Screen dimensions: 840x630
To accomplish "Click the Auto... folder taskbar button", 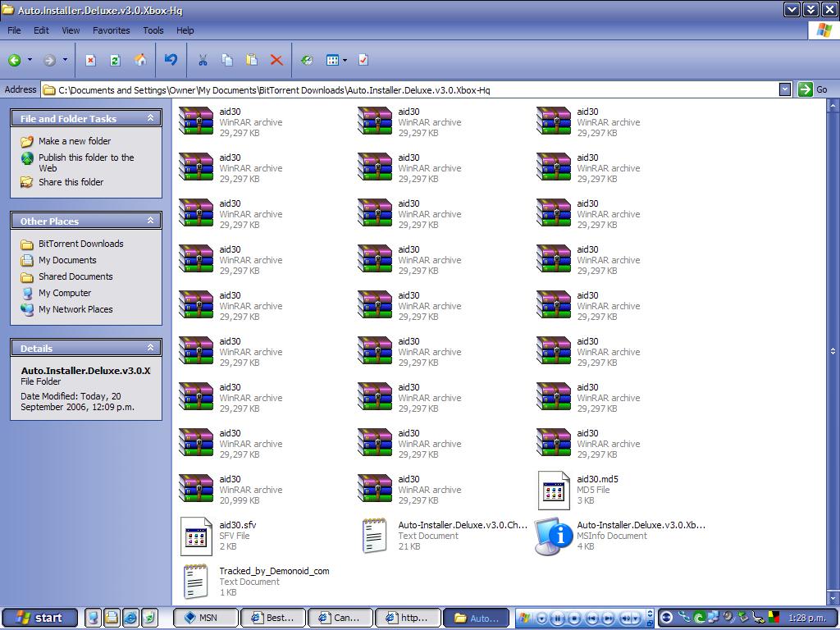I will [x=476, y=618].
